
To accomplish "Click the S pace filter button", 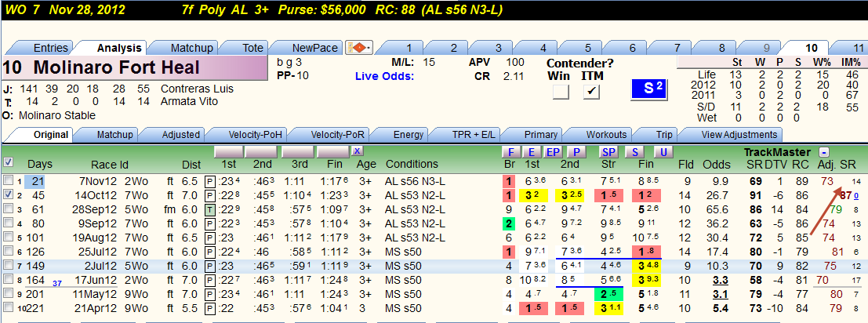I will (x=634, y=151).
